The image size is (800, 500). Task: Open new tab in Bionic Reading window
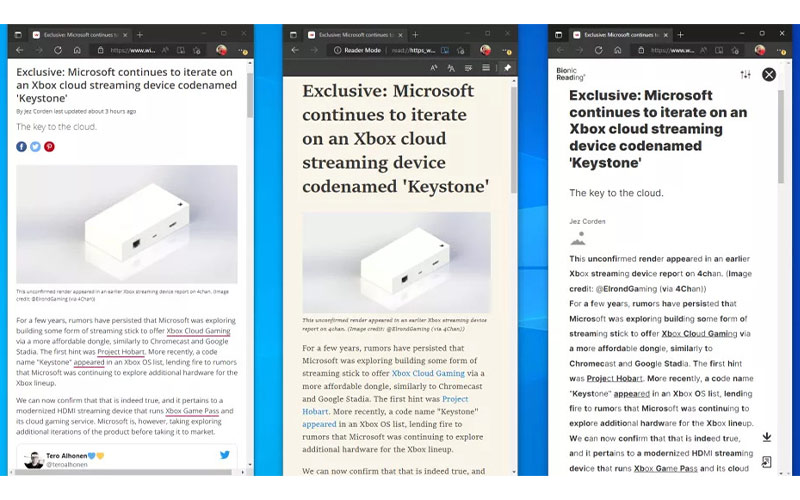tap(681, 35)
